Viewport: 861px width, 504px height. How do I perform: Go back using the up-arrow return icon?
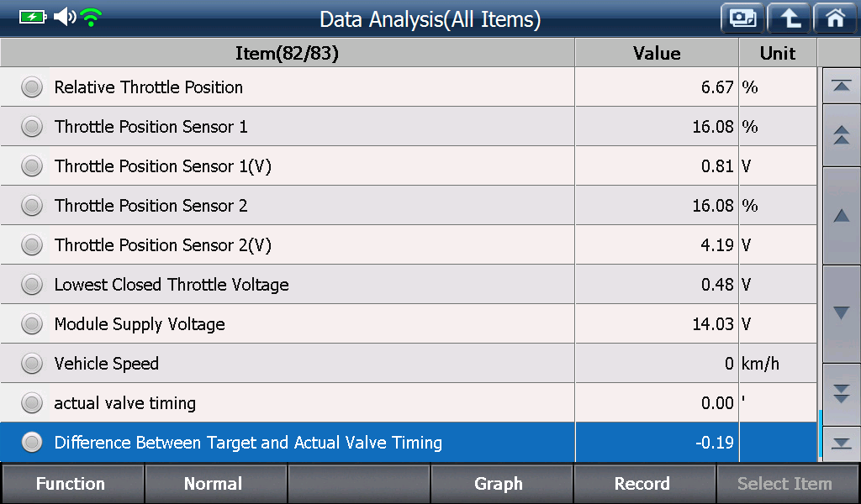(789, 18)
